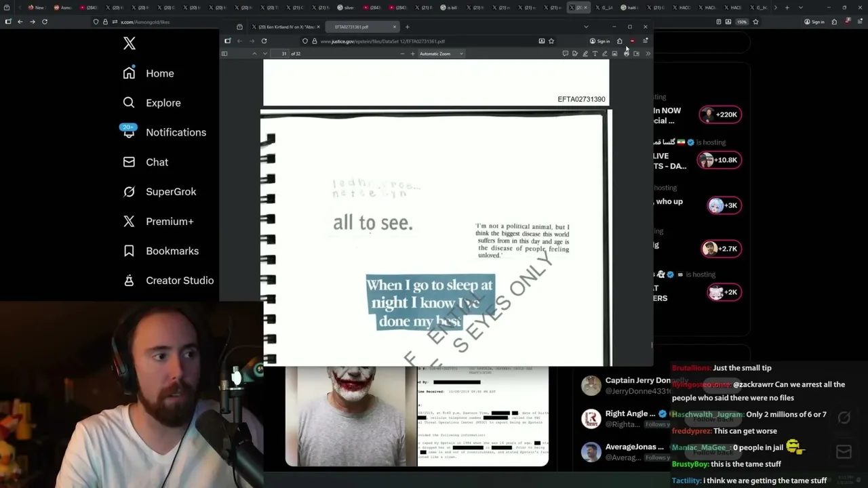Select the PDF add-text tool
The width and height of the screenshot is (868, 488).
[595, 54]
